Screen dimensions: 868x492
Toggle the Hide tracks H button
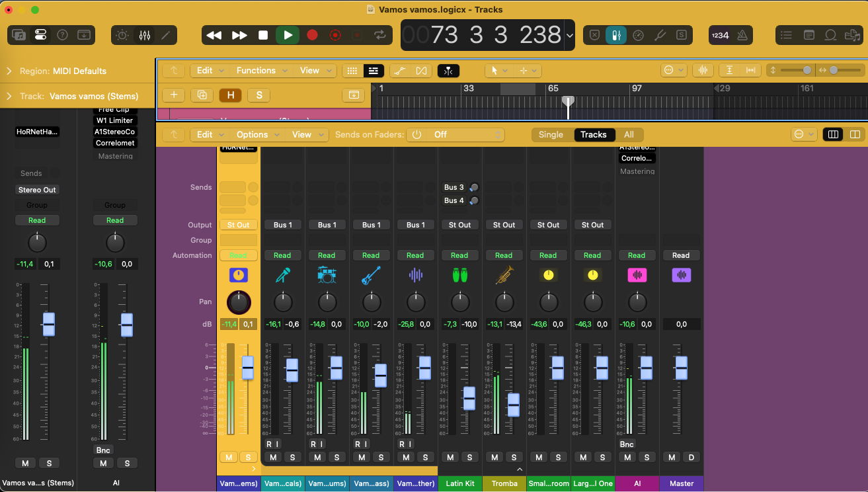[x=230, y=95]
